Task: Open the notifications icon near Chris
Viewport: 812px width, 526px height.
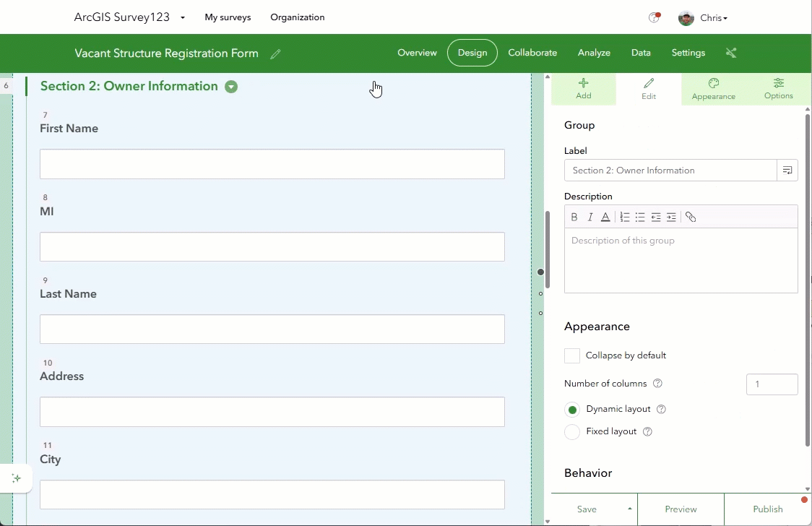Action: pos(655,17)
